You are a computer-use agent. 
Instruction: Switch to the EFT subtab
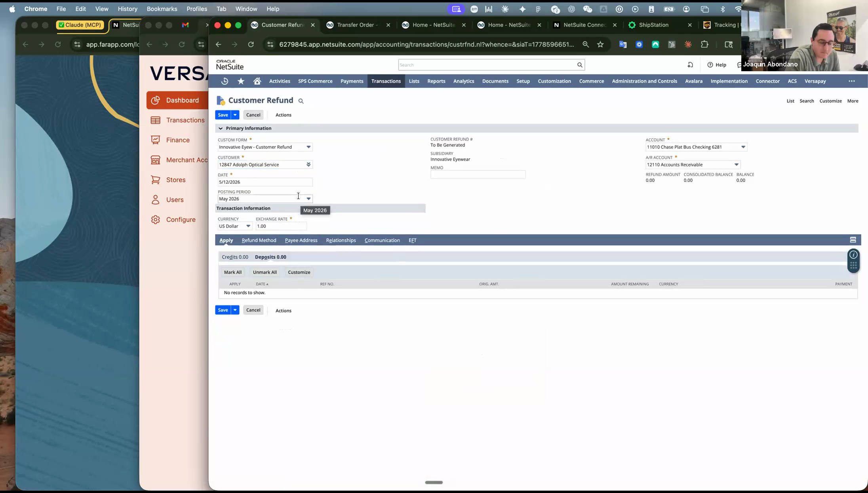412,240
